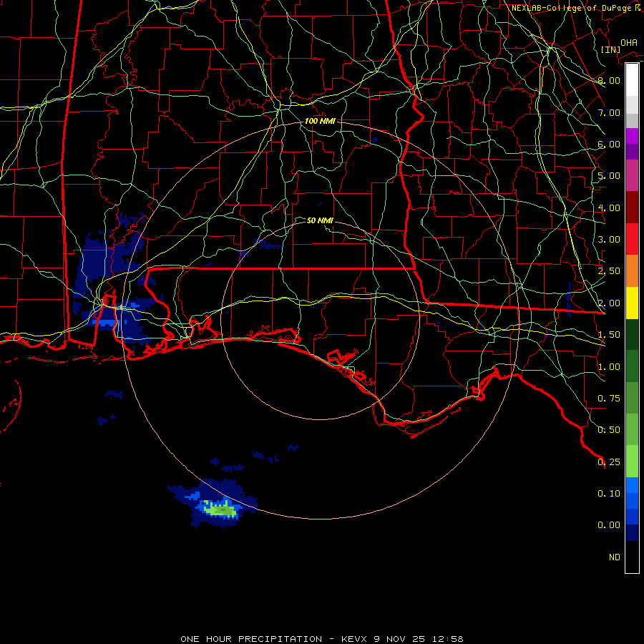Pick the dark red swatch in the legend

pos(632,208)
